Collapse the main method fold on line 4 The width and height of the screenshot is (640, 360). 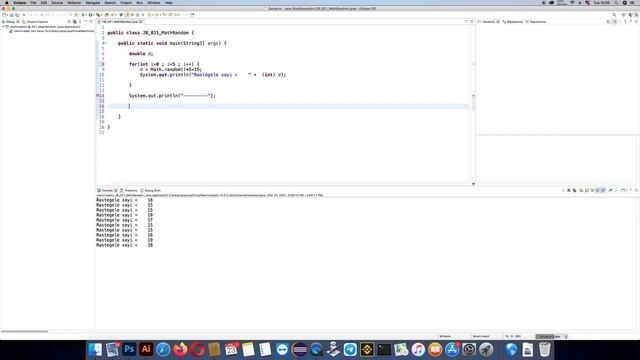click(106, 43)
